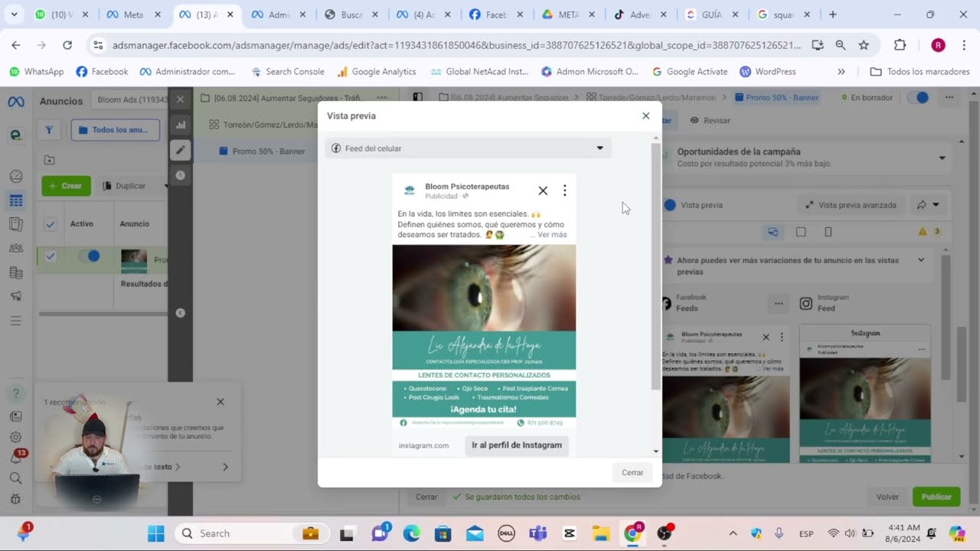
Task: Toggle the Activo switch for the ad row
Action: (90, 256)
